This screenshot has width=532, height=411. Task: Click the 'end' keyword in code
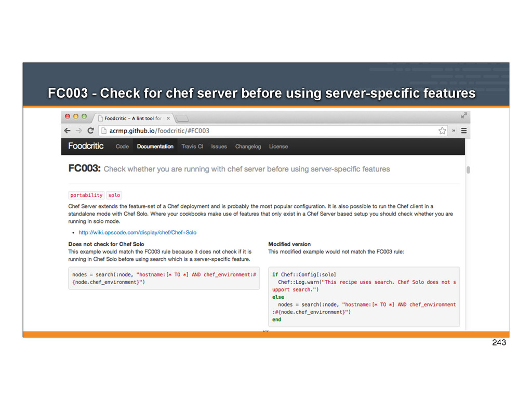click(x=276, y=320)
